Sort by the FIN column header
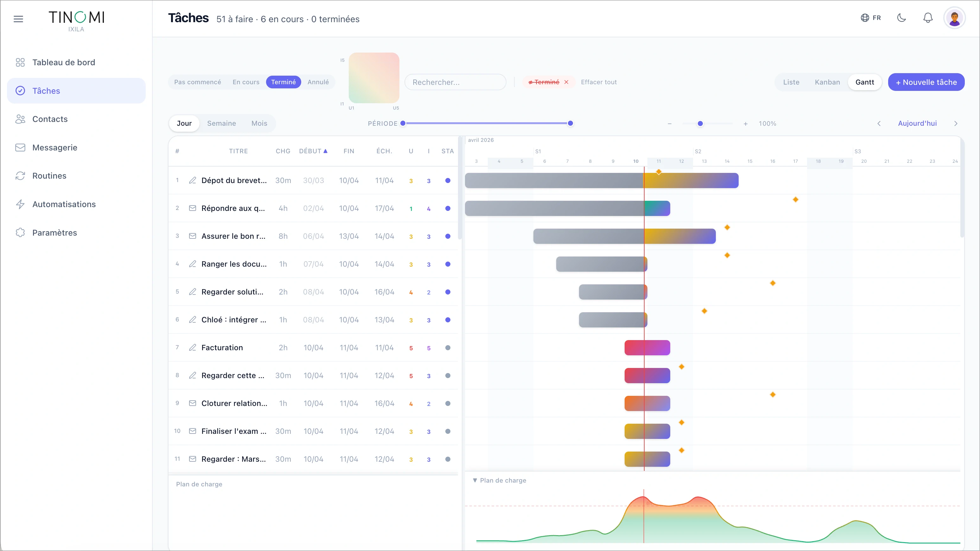This screenshot has width=980, height=551. tap(349, 151)
